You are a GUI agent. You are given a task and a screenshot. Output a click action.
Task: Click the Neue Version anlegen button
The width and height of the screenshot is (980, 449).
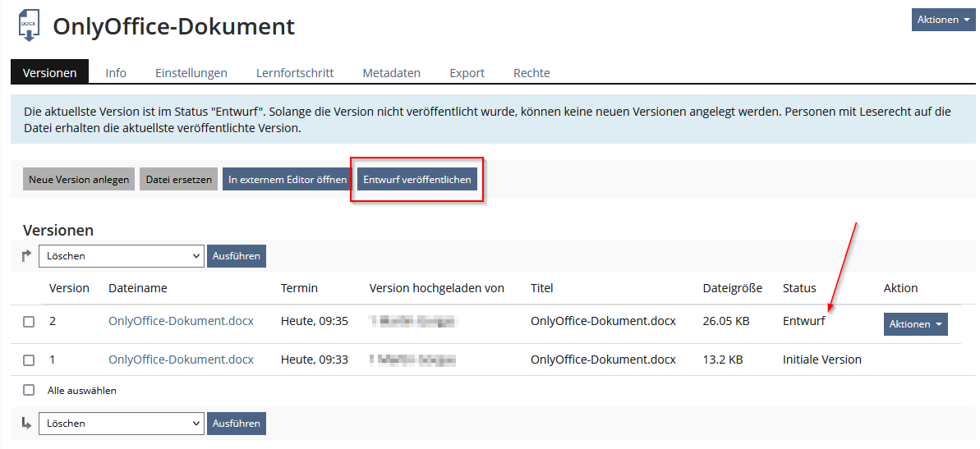pos(79,180)
